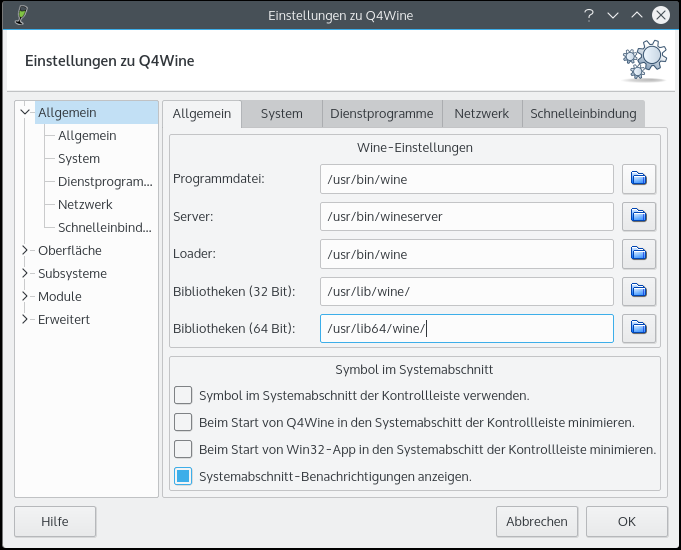
Task: Open file browser for Server path
Action: [x=638, y=216]
